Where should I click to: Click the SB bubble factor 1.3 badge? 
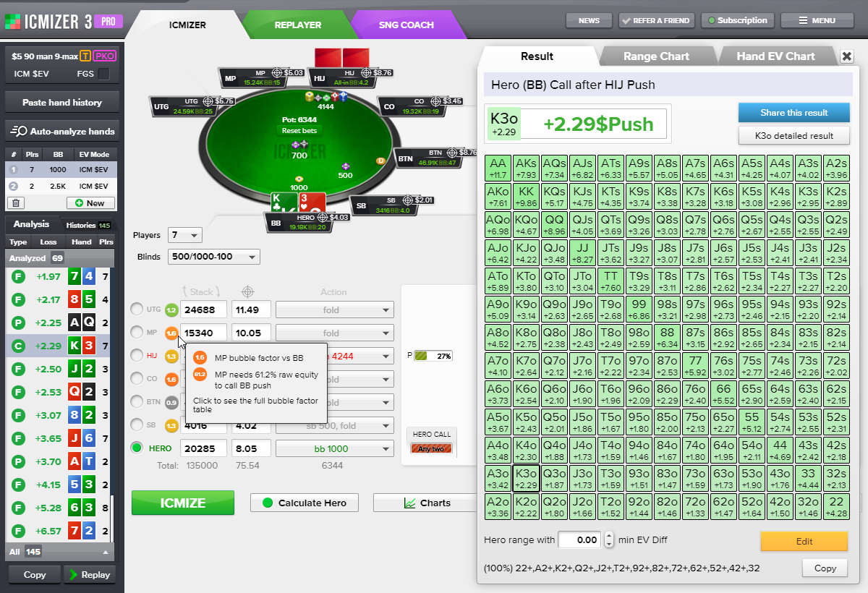pyautogui.click(x=171, y=425)
